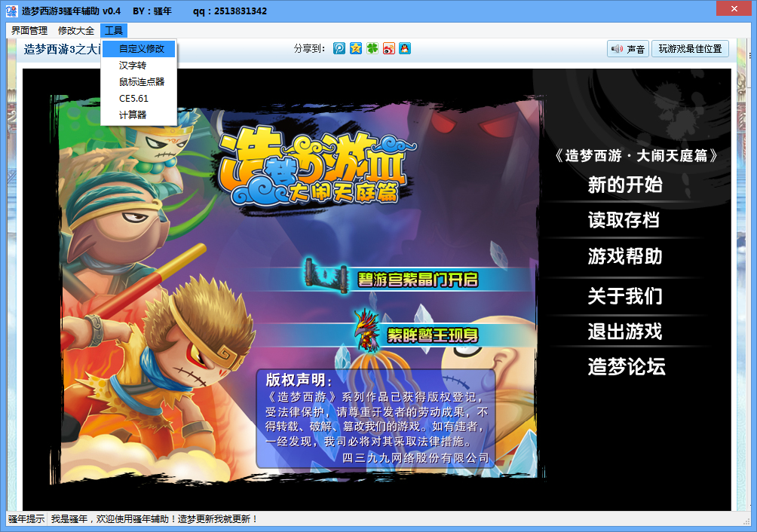Click the 分享到 label text
The image size is (757, 532).
[309, 49]
